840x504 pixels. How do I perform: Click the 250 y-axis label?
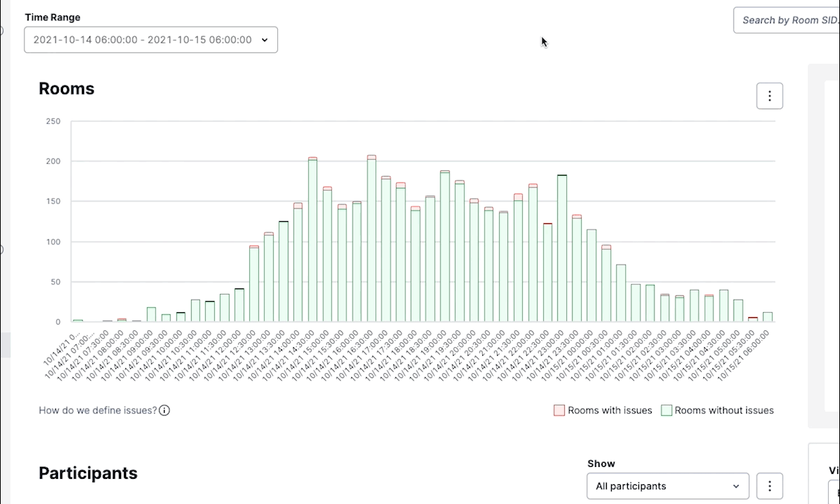pos(53,121)
